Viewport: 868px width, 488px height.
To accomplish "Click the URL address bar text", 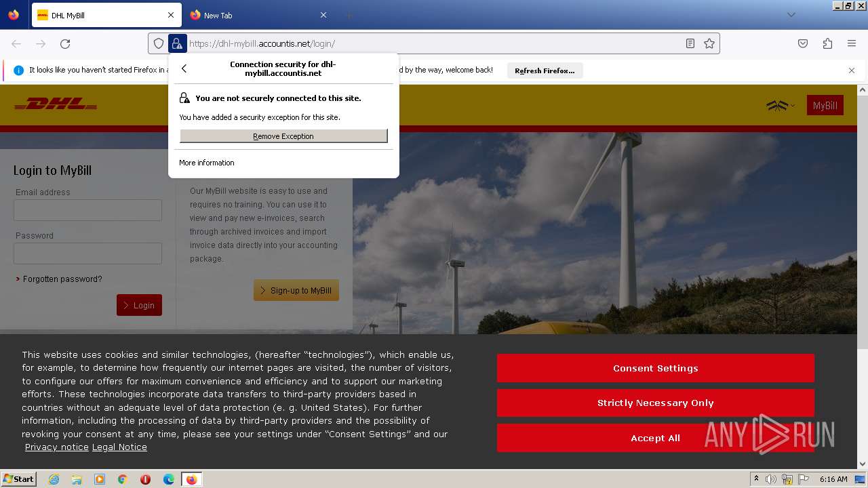I will (262, 43).
